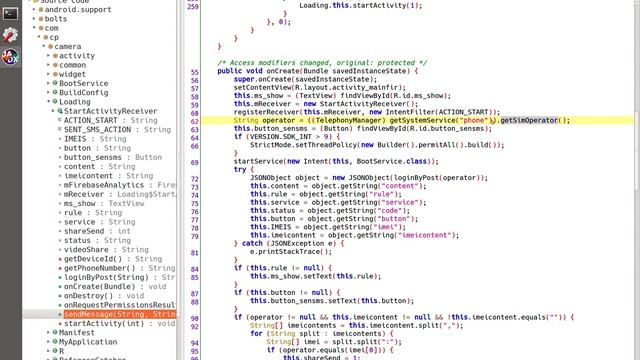Select the BootService class
The height and width of the screenshot is (360, 640).
(x=83, y=83)
